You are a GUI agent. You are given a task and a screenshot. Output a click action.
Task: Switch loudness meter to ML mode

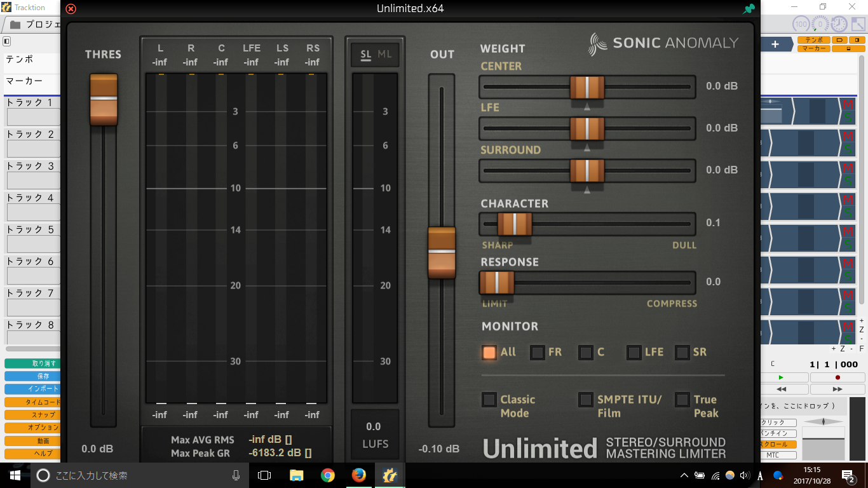click(x=385, y=55)
